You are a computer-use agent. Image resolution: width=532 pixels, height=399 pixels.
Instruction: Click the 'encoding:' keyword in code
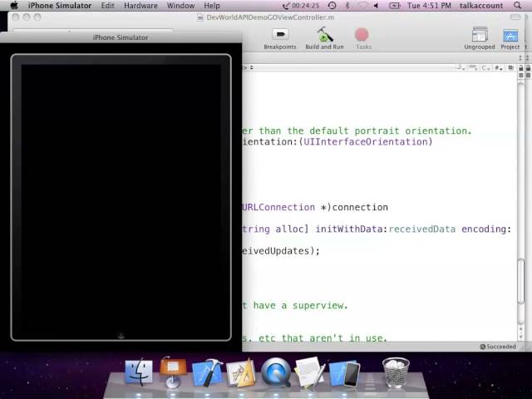pos(486,229)
